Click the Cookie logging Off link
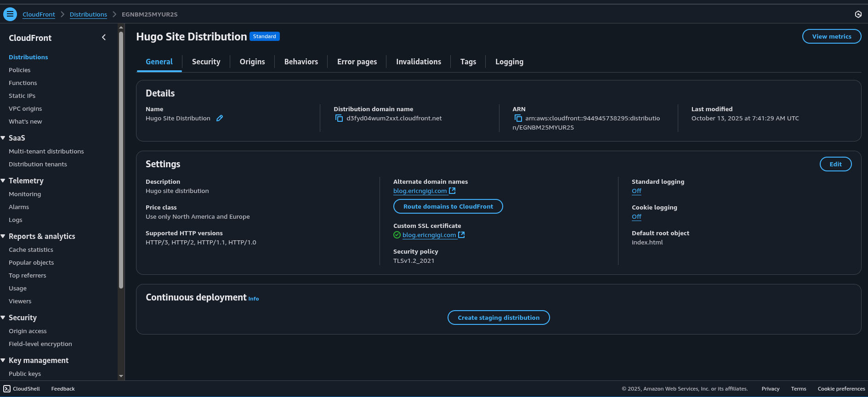Image resolution: width=868 pixels, height=397 pixels. click(636, 216)
